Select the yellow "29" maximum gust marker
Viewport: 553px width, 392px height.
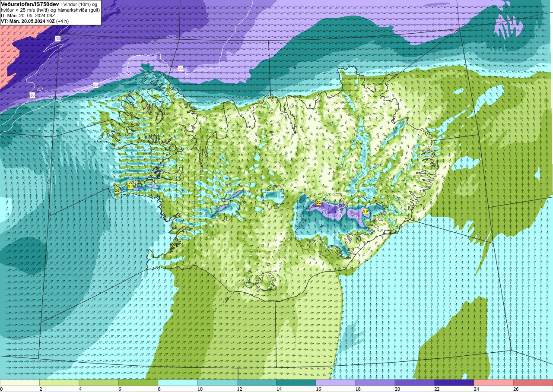(x=365, y=211)
